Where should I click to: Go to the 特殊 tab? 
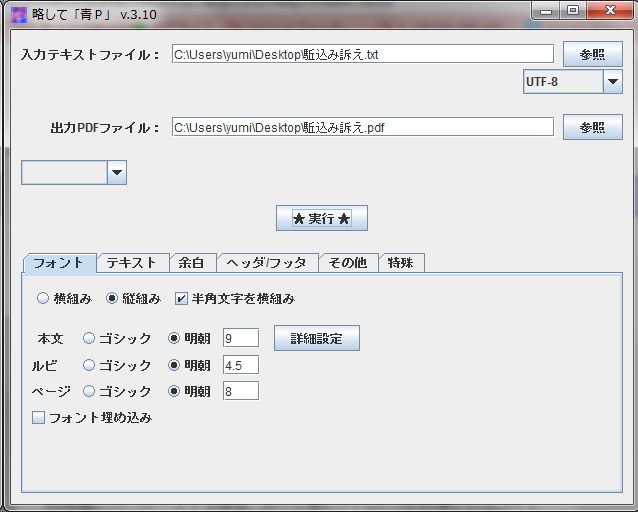(402, 263)
